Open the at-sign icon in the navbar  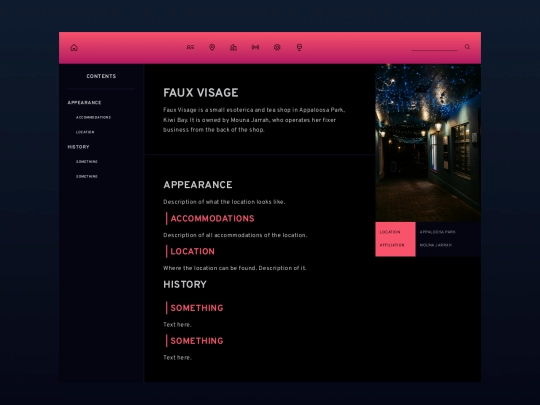point(277,47)
